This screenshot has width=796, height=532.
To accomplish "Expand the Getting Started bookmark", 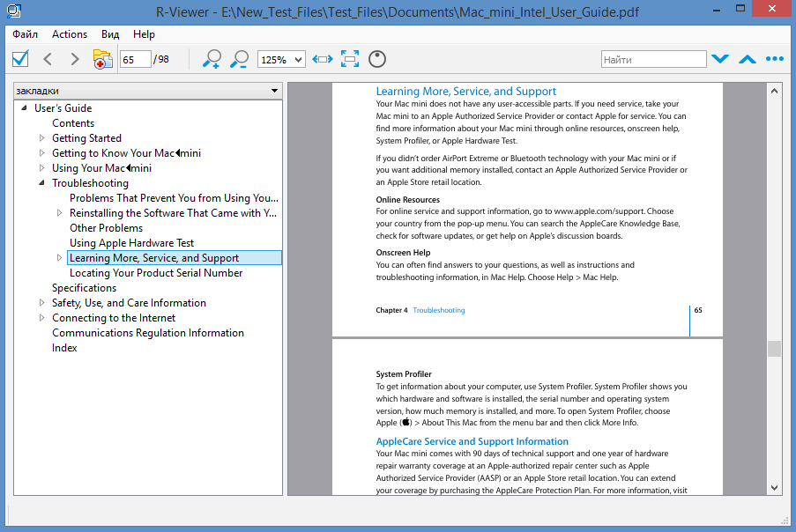I will [x=41, y=138].
